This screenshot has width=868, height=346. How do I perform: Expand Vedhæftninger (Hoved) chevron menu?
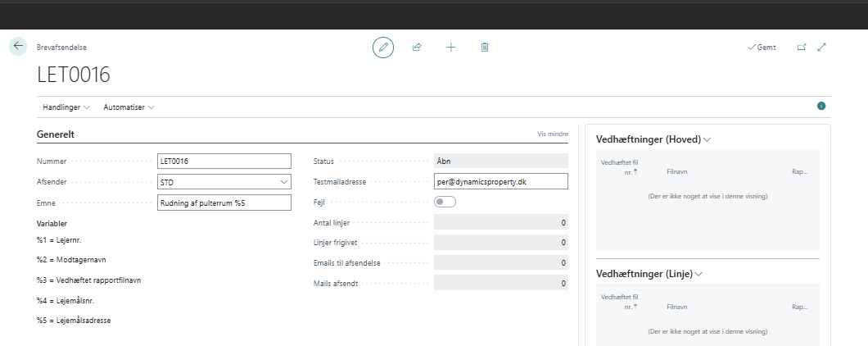click(707, 139)
